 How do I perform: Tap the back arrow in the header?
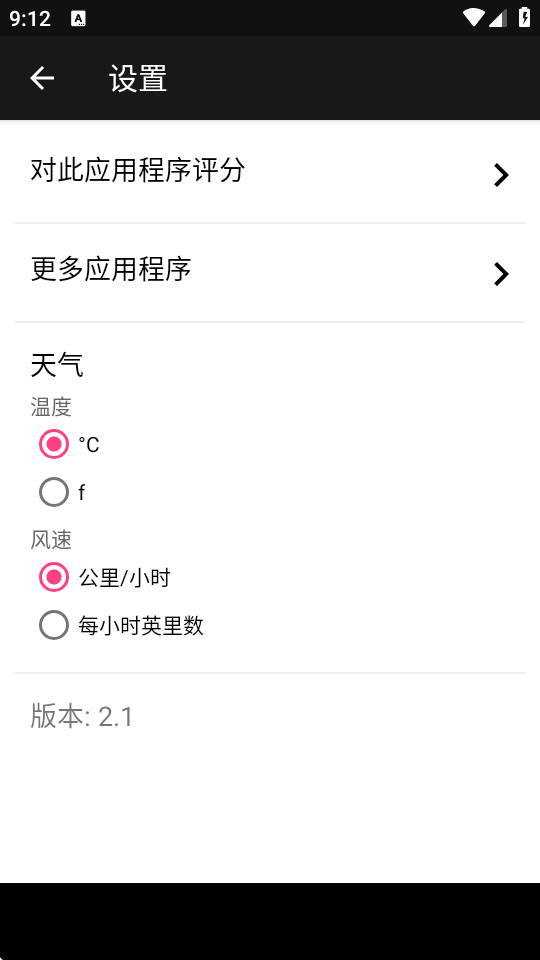click(x=42, y=78)
